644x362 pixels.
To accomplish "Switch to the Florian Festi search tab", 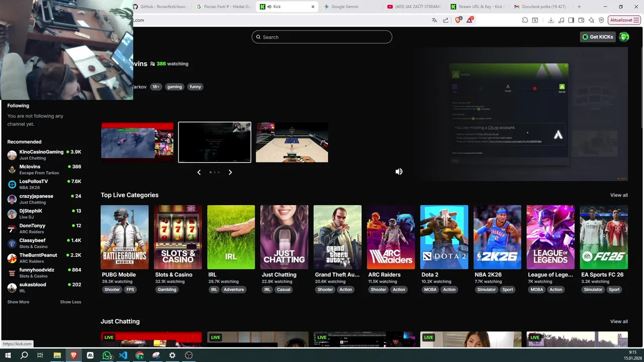I will coord(224,7).
